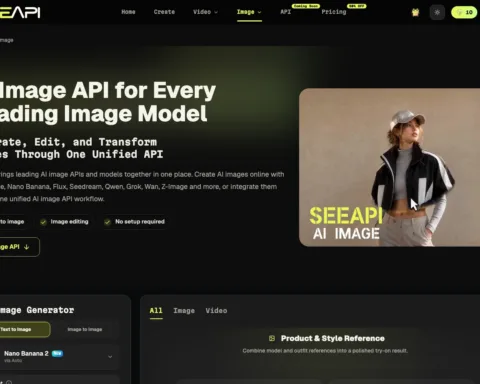Expand the Image nav dropdown
This screenshot has height=384, width=480.
[x=249, y=12]
